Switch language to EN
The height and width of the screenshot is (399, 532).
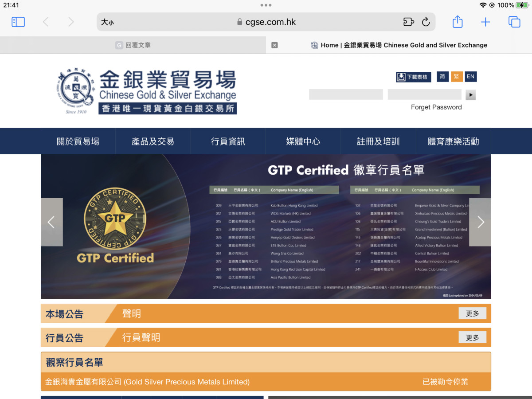coord(470,77)
